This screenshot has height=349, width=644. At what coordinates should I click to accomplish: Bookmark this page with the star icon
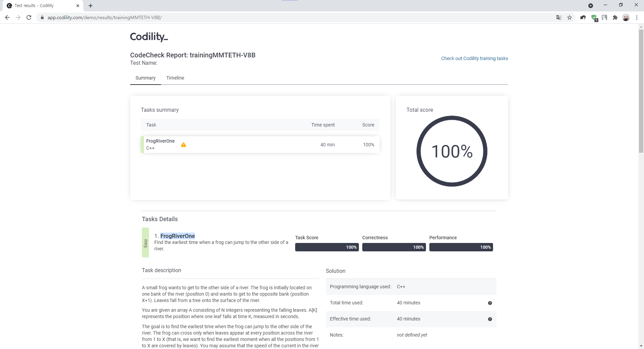[x=570, y=17]
